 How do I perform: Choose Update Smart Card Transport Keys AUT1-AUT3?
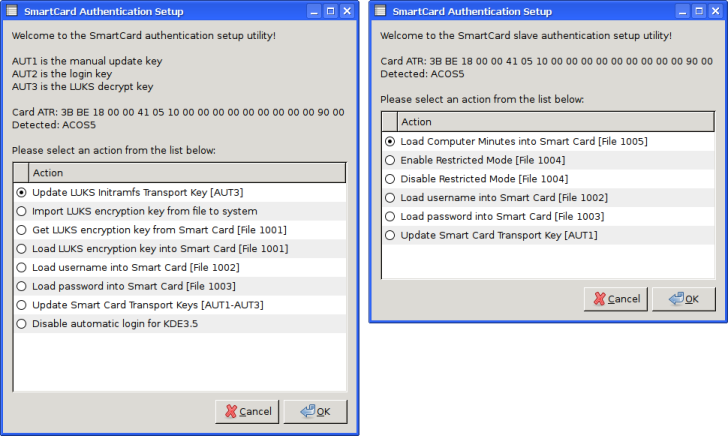(21, 305)
